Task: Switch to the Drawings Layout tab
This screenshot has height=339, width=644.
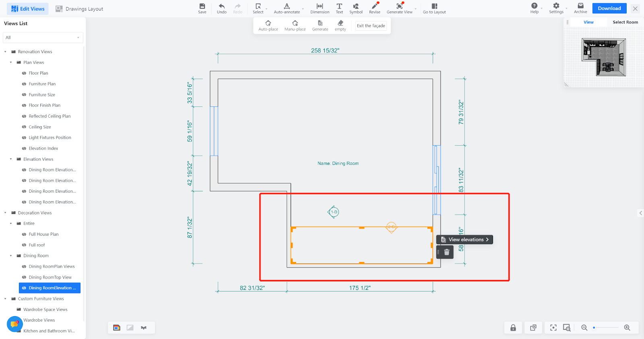Action: coord(79,9)
